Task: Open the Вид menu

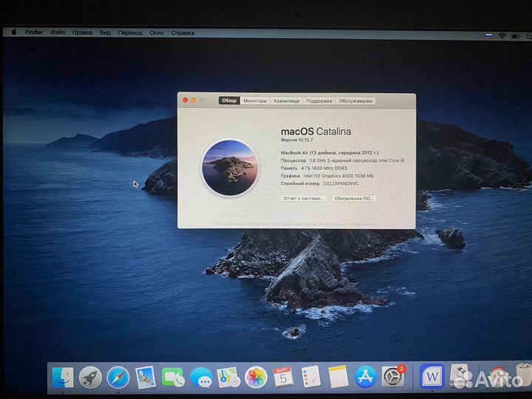Action: (105, 33)
